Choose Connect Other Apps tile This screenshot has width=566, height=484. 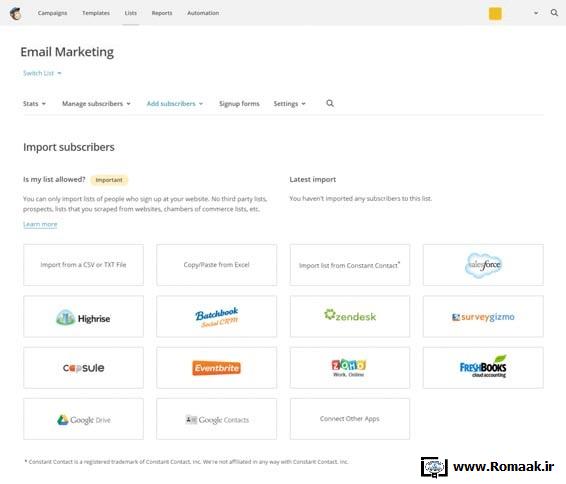click(350, 419)
